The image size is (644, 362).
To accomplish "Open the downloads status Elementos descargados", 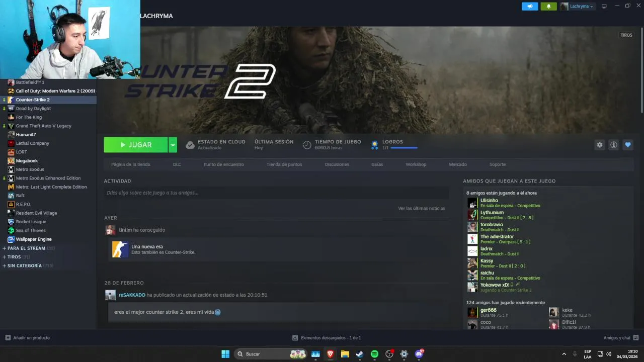I will coord(327,338).
